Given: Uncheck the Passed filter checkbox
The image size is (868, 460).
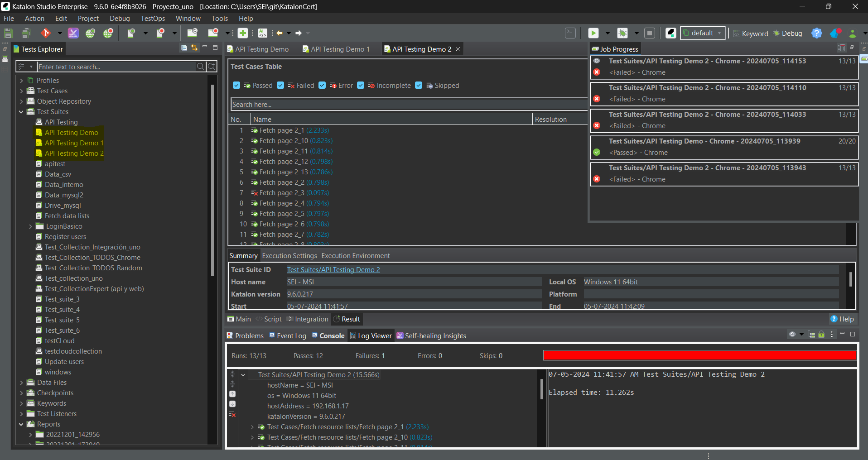Looking at the screenshot, I should point(236,86).
